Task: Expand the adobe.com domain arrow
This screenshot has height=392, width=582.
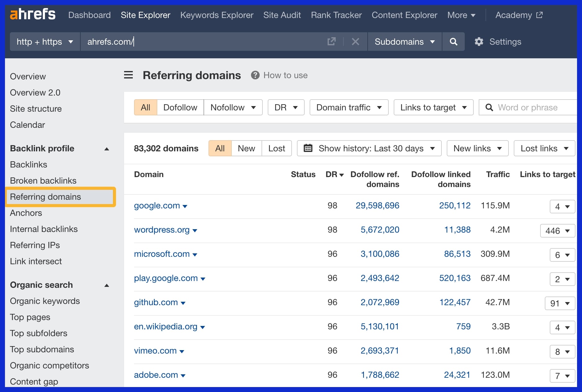Action: pos(183,376)
